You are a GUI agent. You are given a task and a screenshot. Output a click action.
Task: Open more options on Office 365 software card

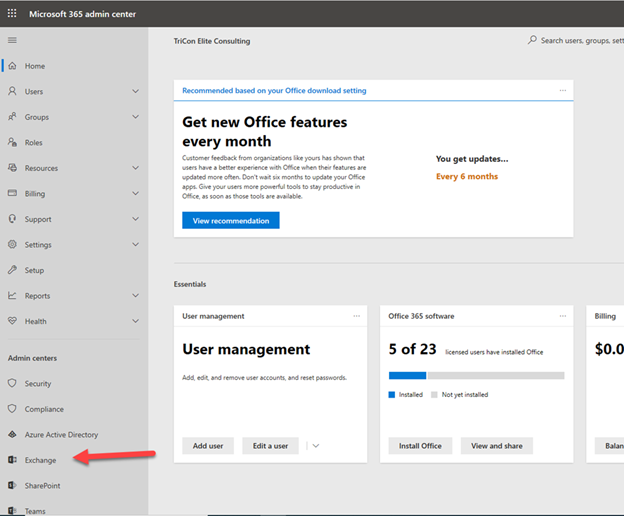(x=563, y=316)
